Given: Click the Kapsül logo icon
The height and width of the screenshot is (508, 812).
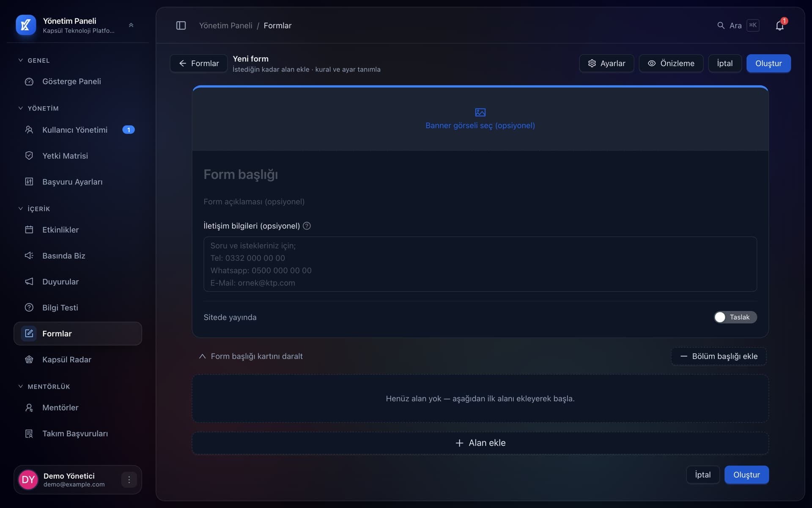Looking at the screenshot, I should click(26, 25).
